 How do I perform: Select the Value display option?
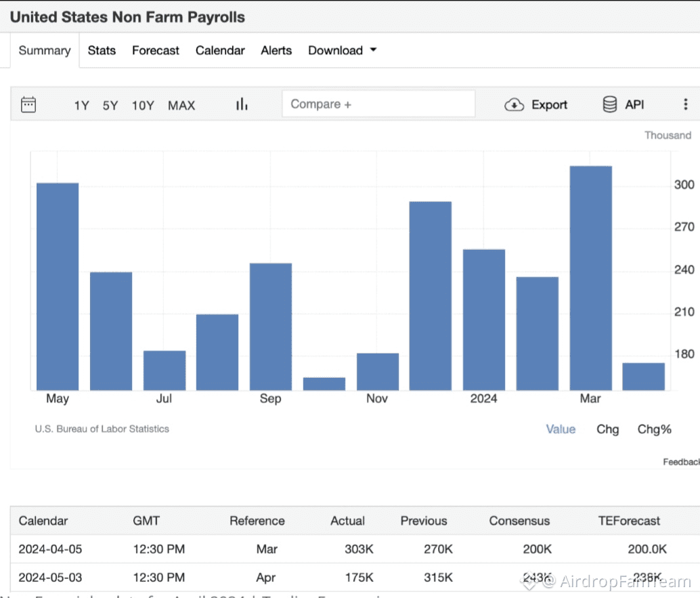tap(561, 429)
